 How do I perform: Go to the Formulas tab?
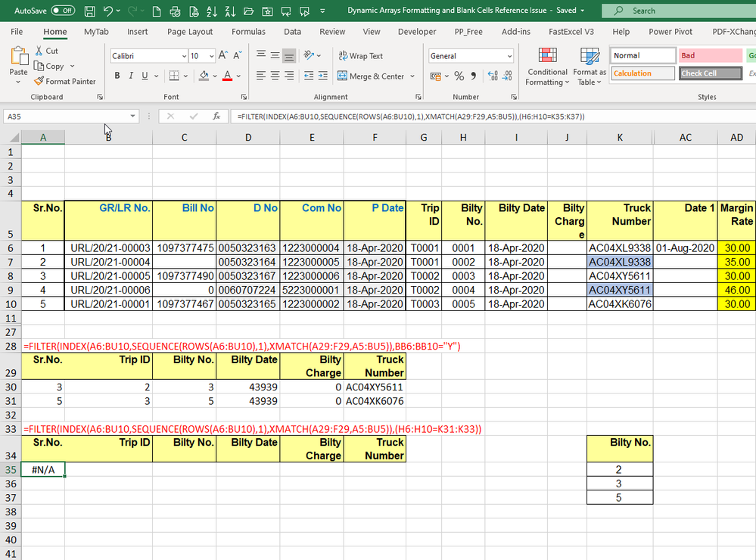pos(248,32)
